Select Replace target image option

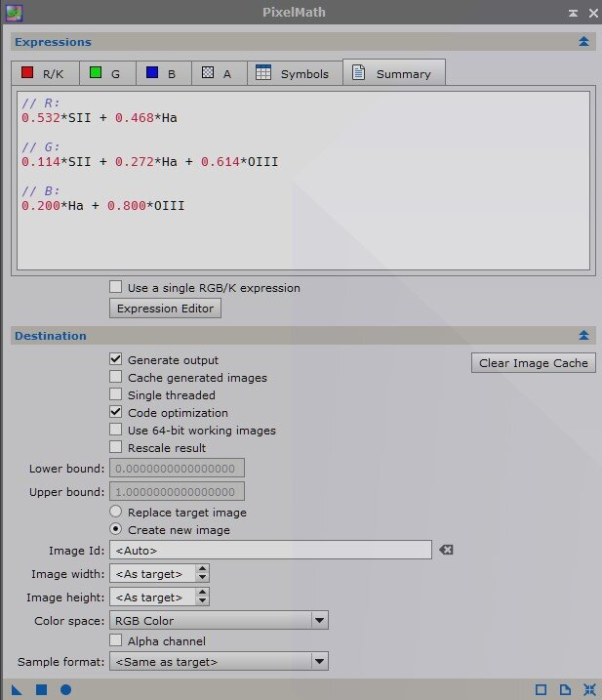[115, 512]
